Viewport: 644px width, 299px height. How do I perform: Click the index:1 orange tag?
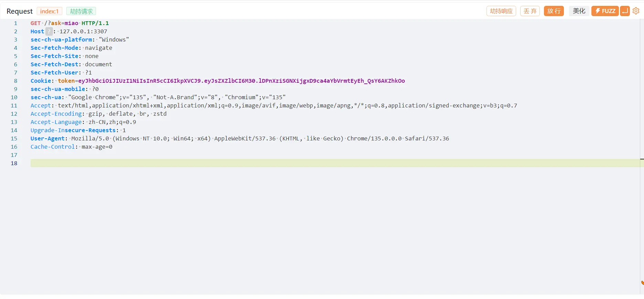coord(50,11)
